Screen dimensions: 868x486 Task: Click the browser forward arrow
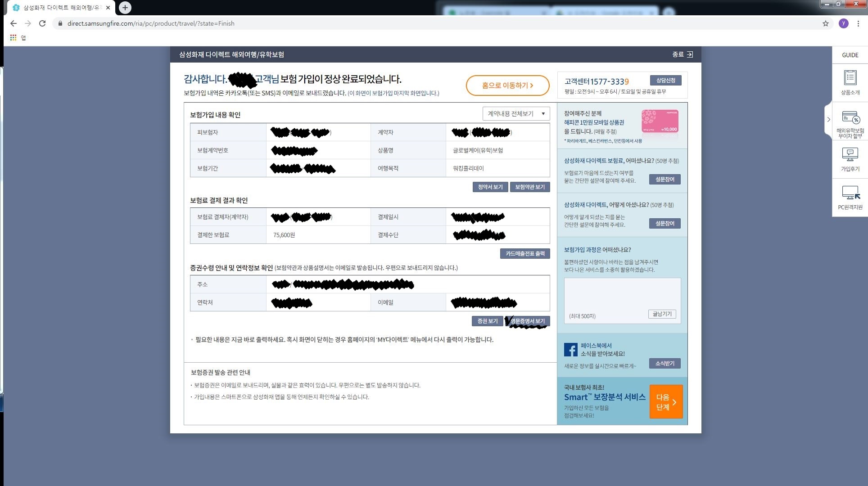tap(28, 23)
